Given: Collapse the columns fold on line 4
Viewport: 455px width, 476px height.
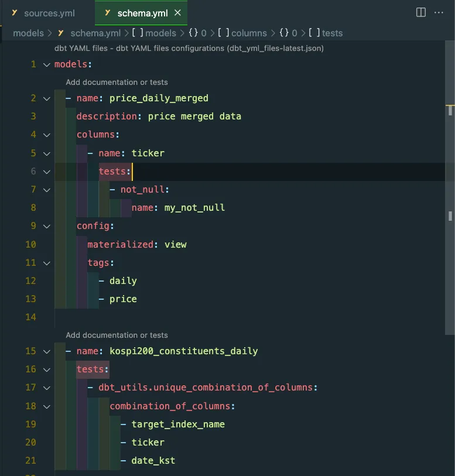Looking at the screenshot, I should [46, 135].
